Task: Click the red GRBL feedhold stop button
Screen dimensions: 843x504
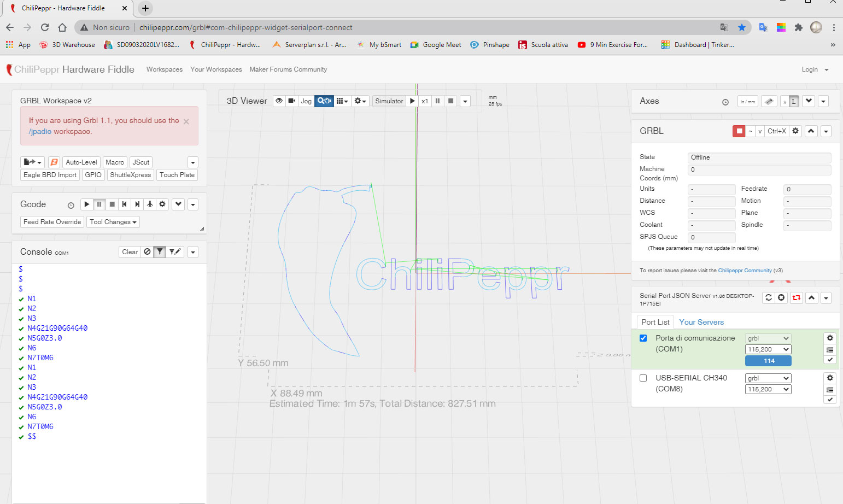Action: click(739, 131)
